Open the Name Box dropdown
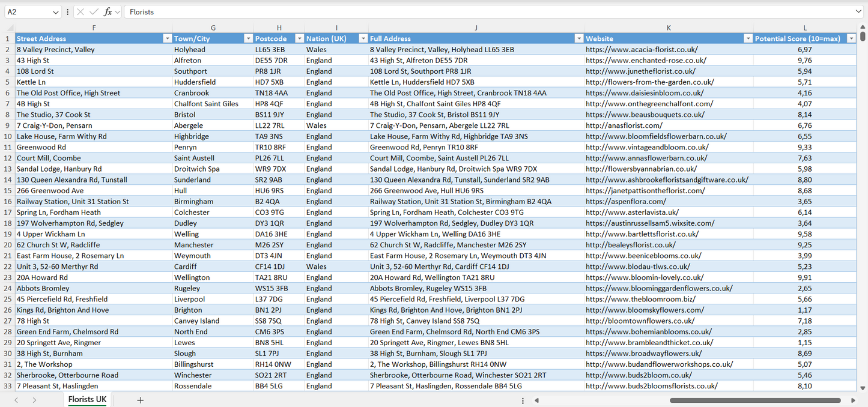868x407 pixels. tap(55, 11)
